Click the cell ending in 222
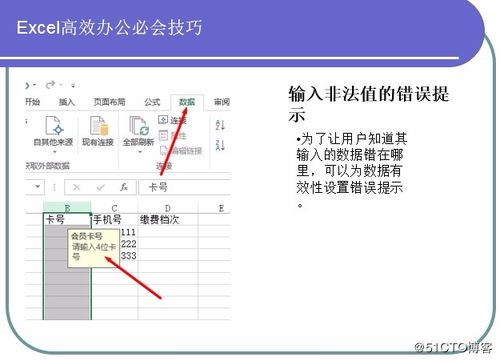This screenshot has height=361, width=500. pos(128,244)
